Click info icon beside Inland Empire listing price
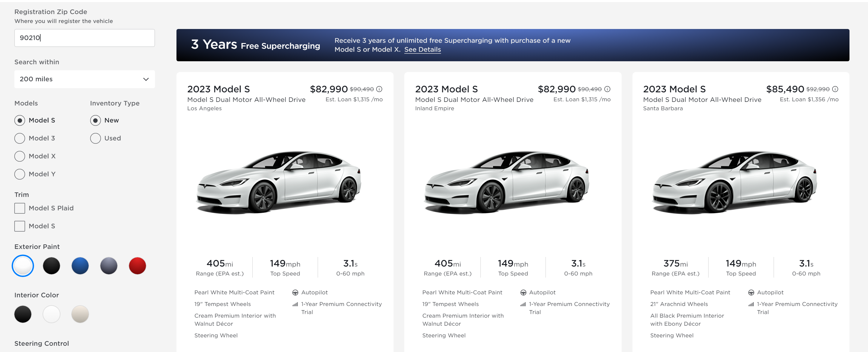 pos(607,89)
